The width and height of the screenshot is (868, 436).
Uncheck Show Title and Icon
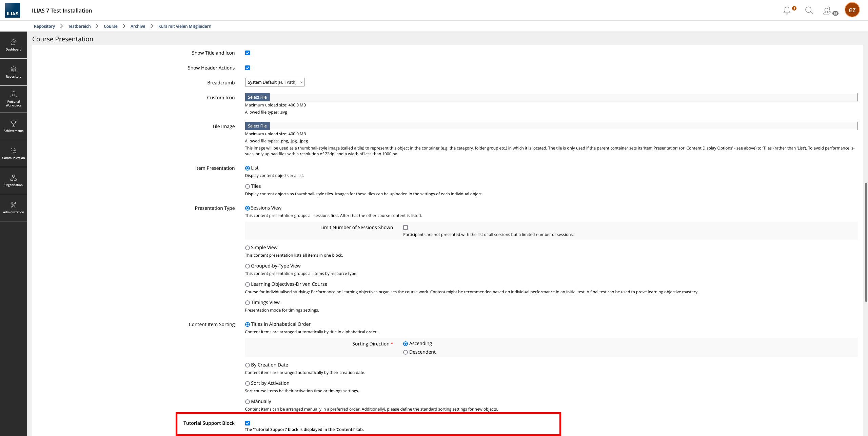(x=248, y=53)
